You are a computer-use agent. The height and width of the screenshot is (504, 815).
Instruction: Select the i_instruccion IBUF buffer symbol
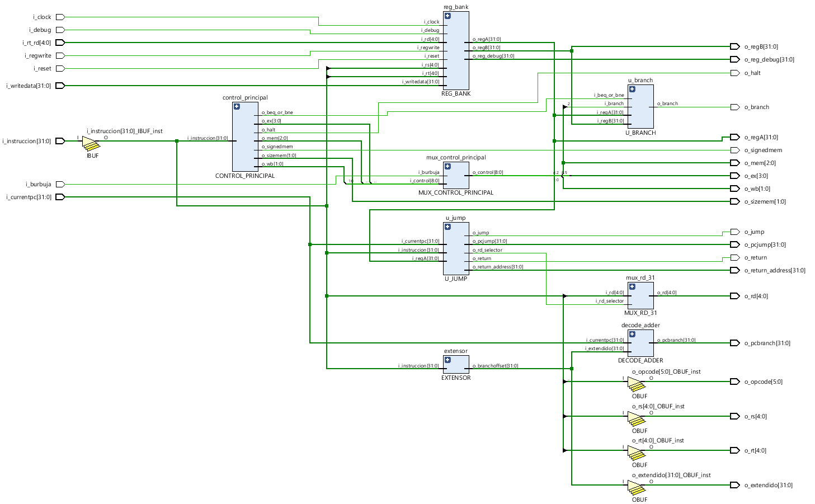pyautogui.click(x=91, y=143)
